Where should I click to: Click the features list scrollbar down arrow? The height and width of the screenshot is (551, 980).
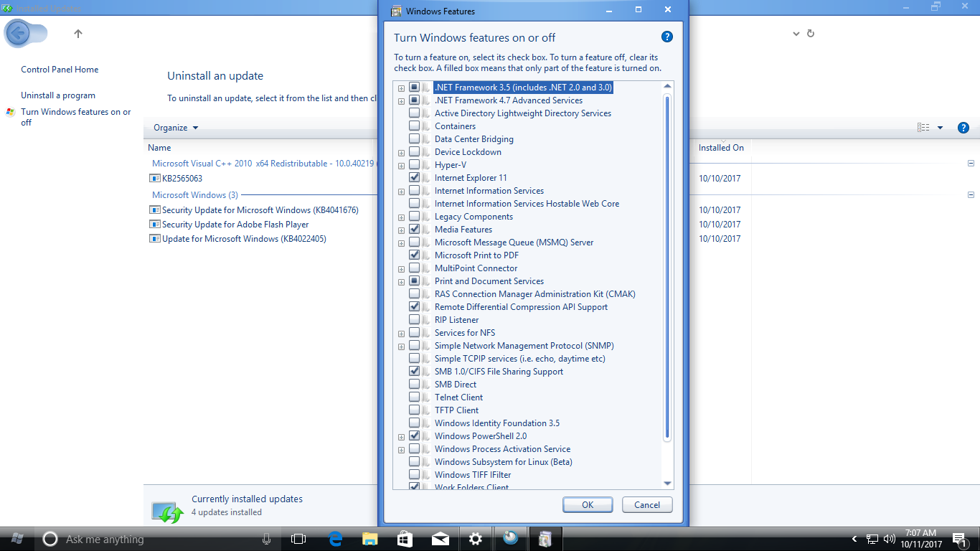(667, 484)
